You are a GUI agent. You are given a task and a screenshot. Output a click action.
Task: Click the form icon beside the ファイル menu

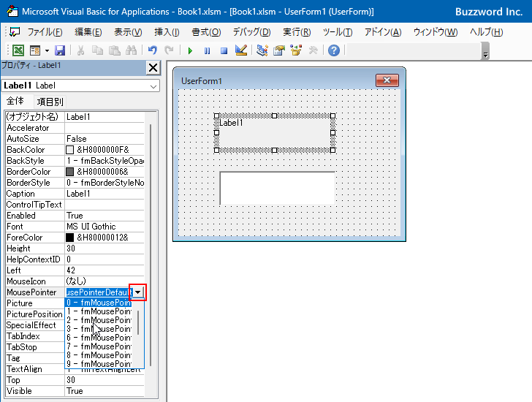point(15,32)
